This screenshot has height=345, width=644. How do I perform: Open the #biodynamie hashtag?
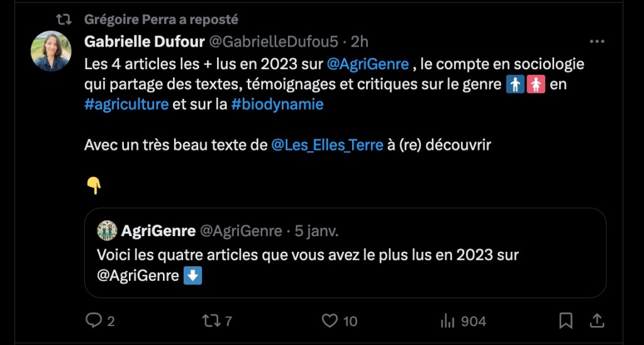pos(277,104)
